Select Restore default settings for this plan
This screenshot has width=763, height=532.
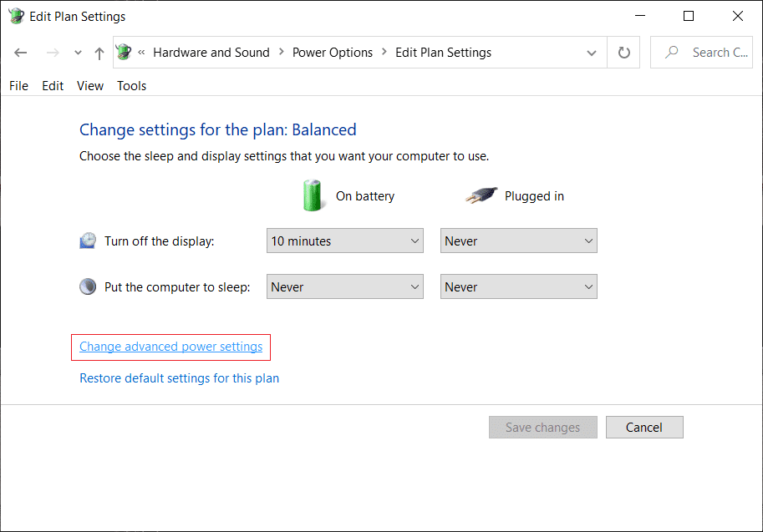tap(179, 377)
